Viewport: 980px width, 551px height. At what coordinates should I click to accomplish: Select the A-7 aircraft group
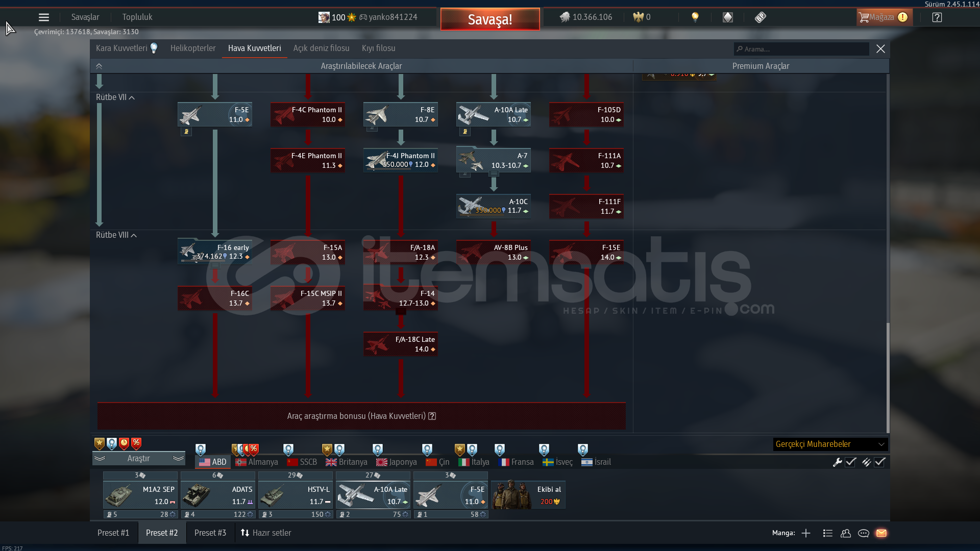coord(494,160)
